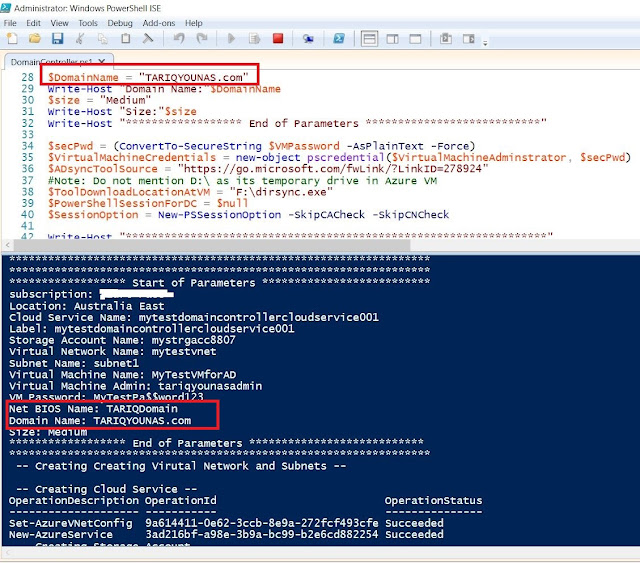Click the PowerShell ISE title bar icon
Screen dimensions: 640x563
click(x=6, y=7)
